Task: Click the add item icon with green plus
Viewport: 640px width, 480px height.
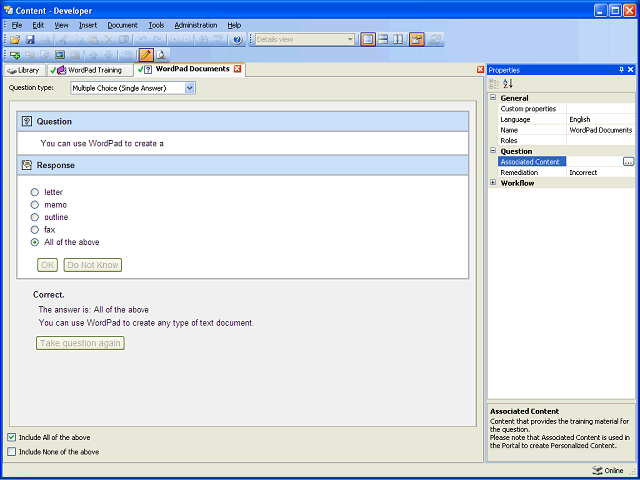Action: [x=15, y=55]
